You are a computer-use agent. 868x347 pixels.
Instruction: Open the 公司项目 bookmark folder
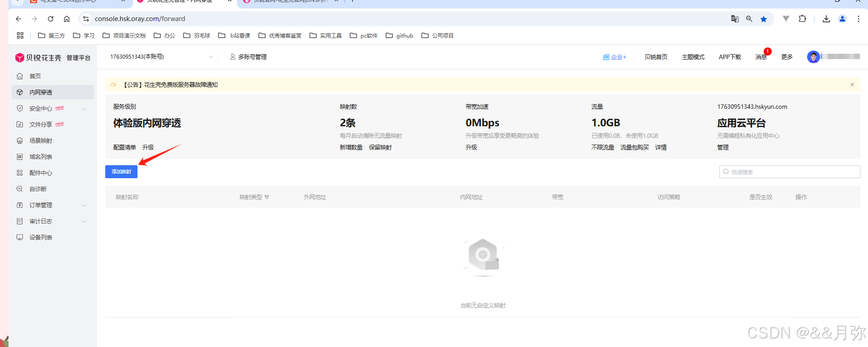click(438, 35)
